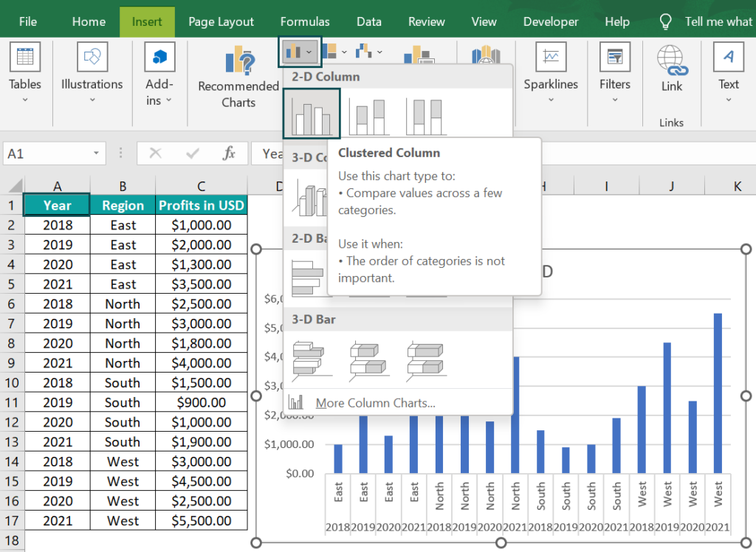Switch to the Formulas tab
This screenshot has height=552, width=756.
[x=305, y=21]
